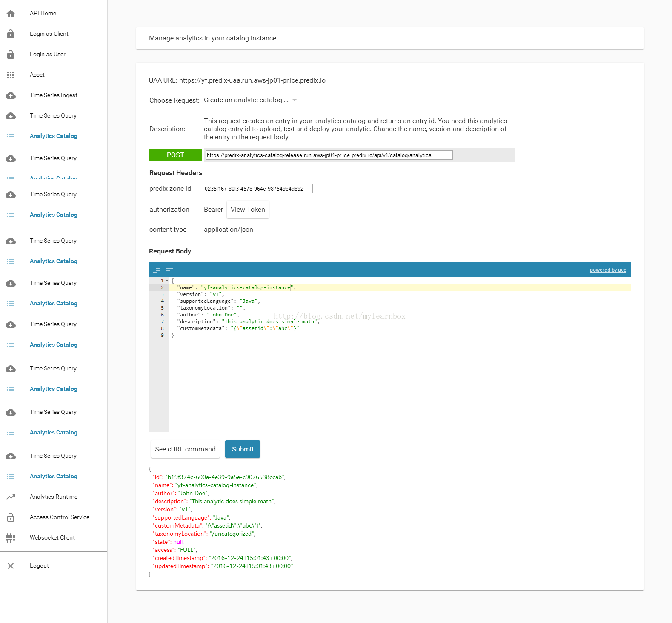
Task: Click the X icon beside Logout
Action: [11, 566]
